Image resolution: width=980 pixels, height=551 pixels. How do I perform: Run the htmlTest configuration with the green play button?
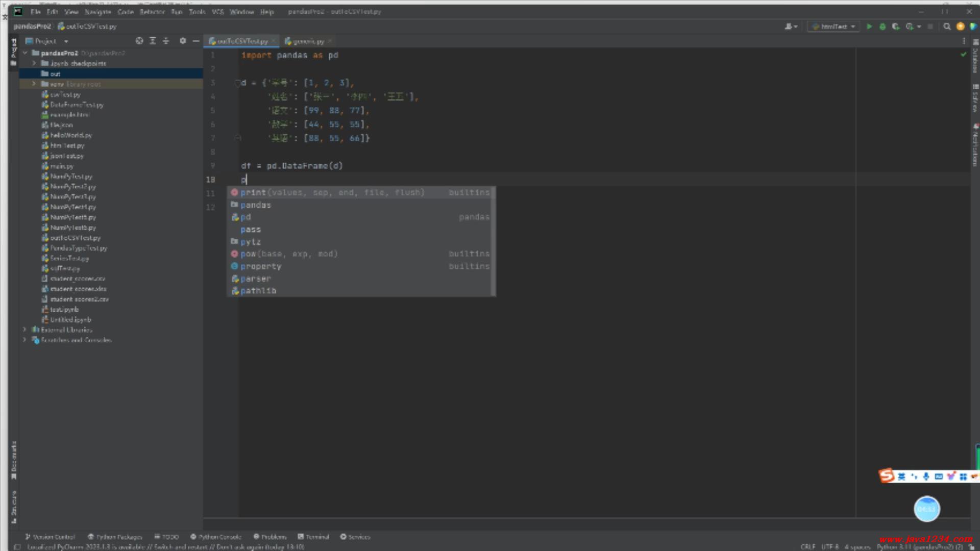(869, 27)
